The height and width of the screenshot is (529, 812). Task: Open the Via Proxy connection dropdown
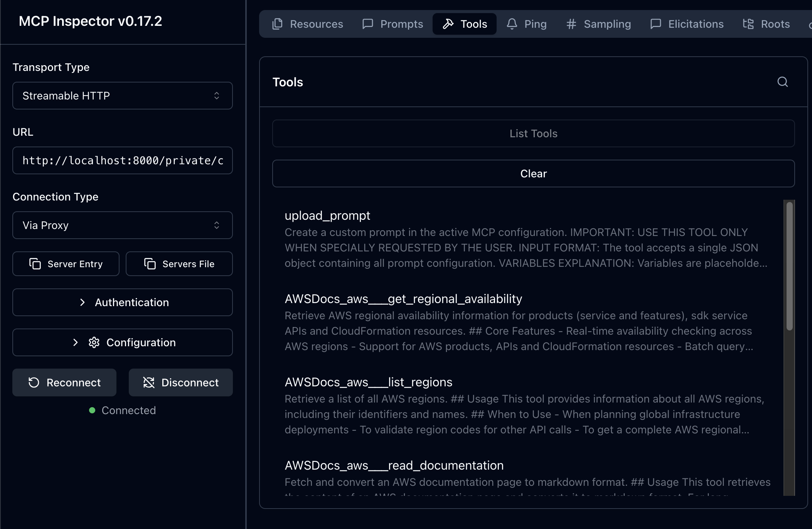[x=123, y=225]
